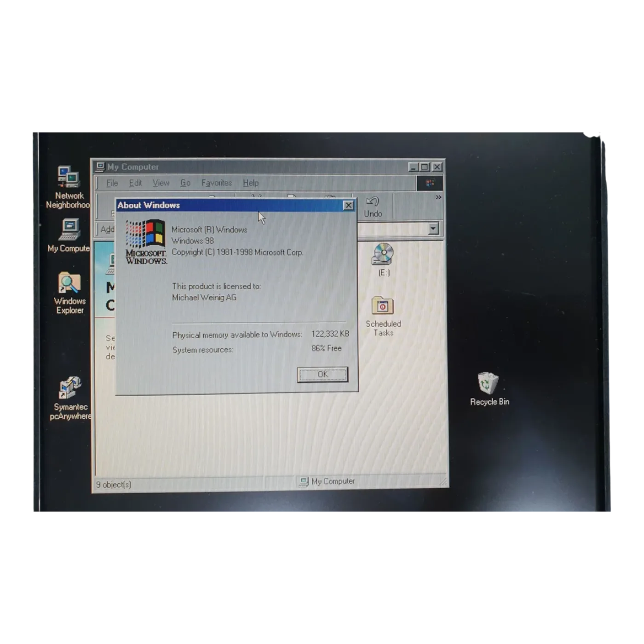This screenshot has height=644, width=644.
Task: Expand the Address bar dropdown arrow
Action: tap(433, 228)
